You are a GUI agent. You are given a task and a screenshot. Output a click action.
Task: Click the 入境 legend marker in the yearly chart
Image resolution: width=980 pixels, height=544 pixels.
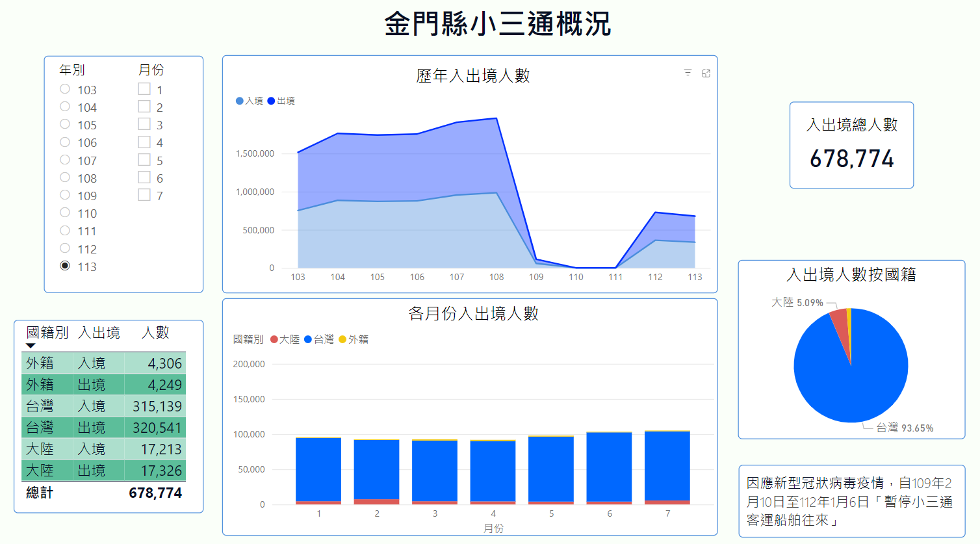point(240,101)
